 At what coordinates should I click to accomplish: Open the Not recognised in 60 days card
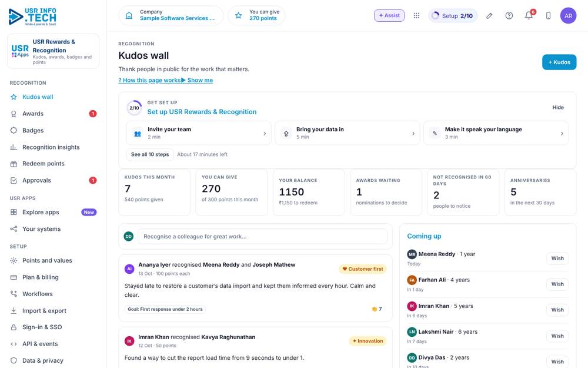click(463, 193)
